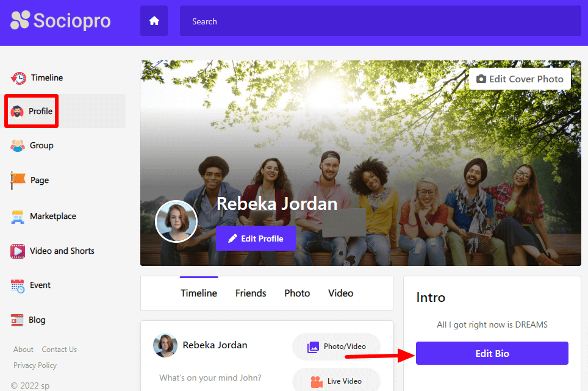The image size is (588, 391).
Task: Start a Live Video post
Action: pyautogui.click(x=336, y=381)
